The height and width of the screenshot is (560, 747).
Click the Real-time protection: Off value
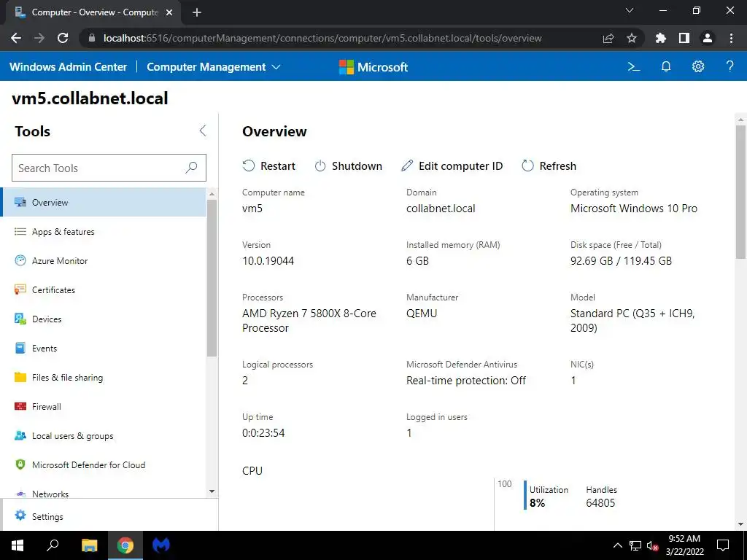pos(466,381)
